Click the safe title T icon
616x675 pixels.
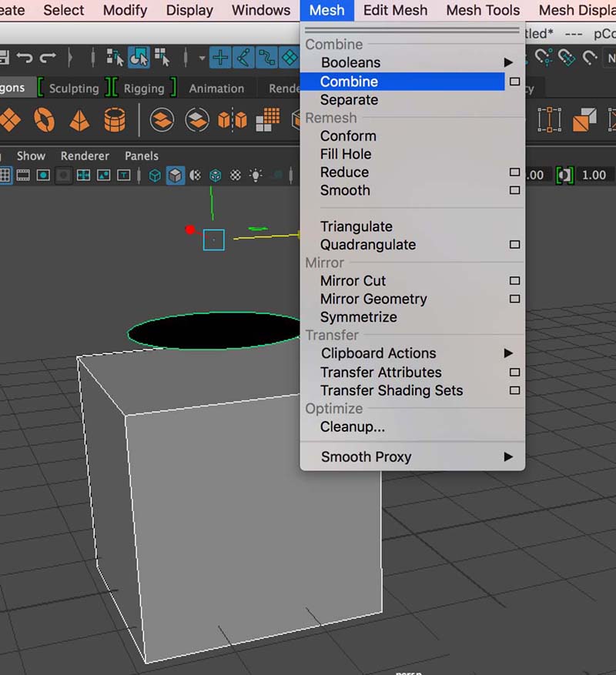124,175
